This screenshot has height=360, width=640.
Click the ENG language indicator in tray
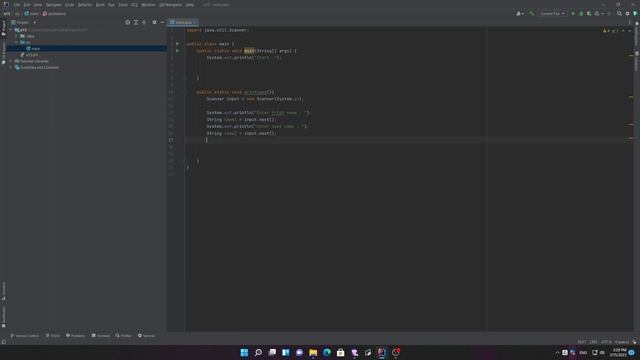click(583, 353)
